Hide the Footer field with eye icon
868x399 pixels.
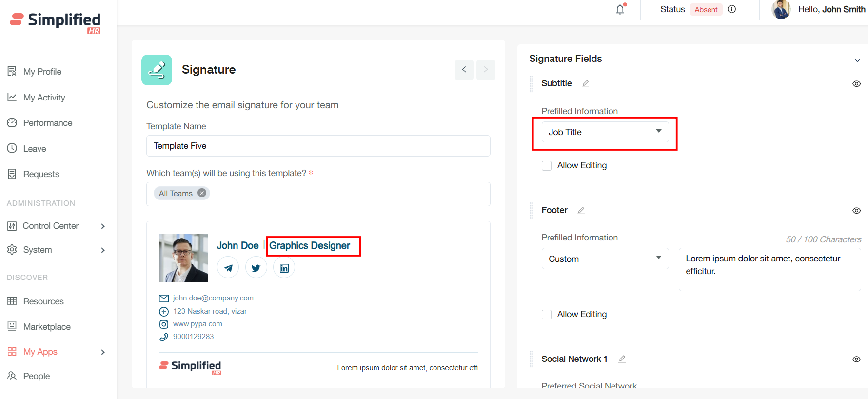point(856,211)
